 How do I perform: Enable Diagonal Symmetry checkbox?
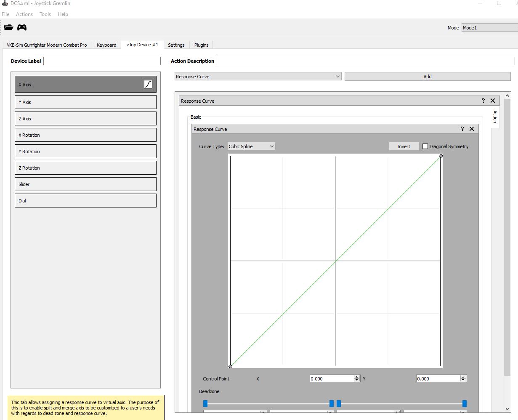click(425, 146)
